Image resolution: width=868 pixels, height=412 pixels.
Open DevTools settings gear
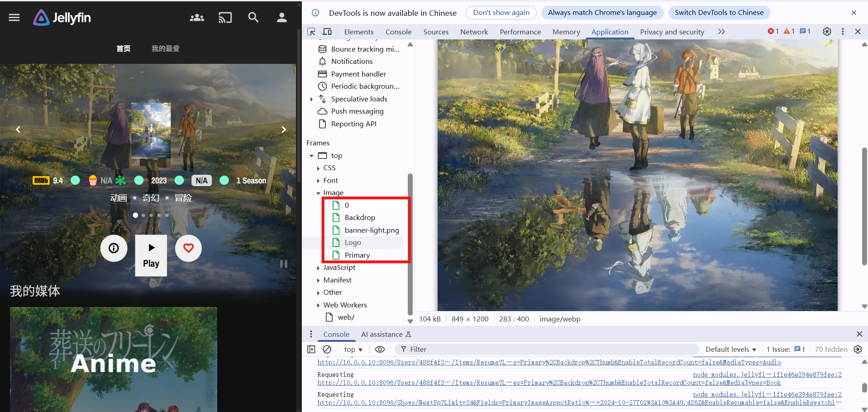[x=827, y=31]
